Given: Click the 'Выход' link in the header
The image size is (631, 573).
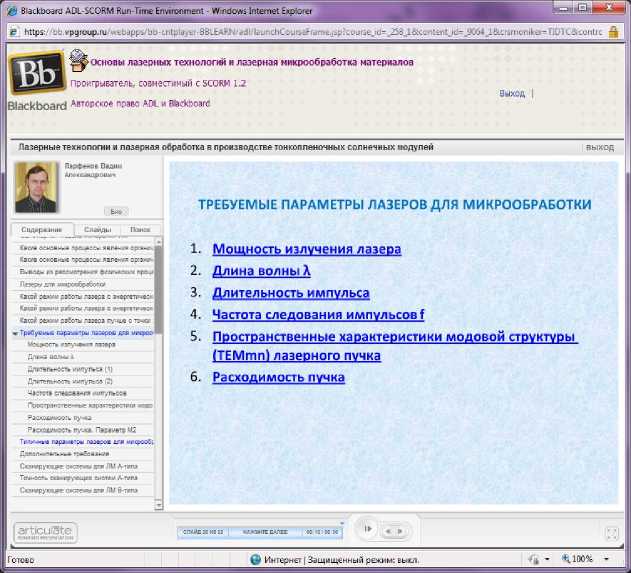Looking at the screenshot, I should tap(511, 93).
